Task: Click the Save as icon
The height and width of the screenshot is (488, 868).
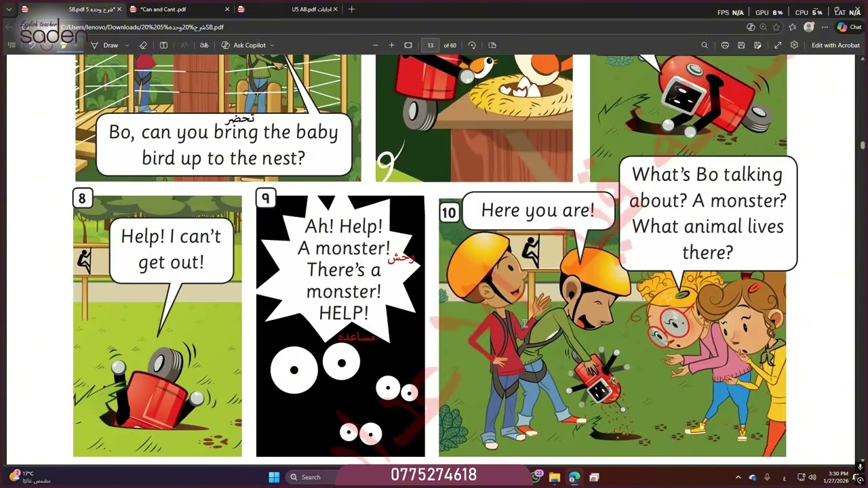Action: tap(757, 45)
